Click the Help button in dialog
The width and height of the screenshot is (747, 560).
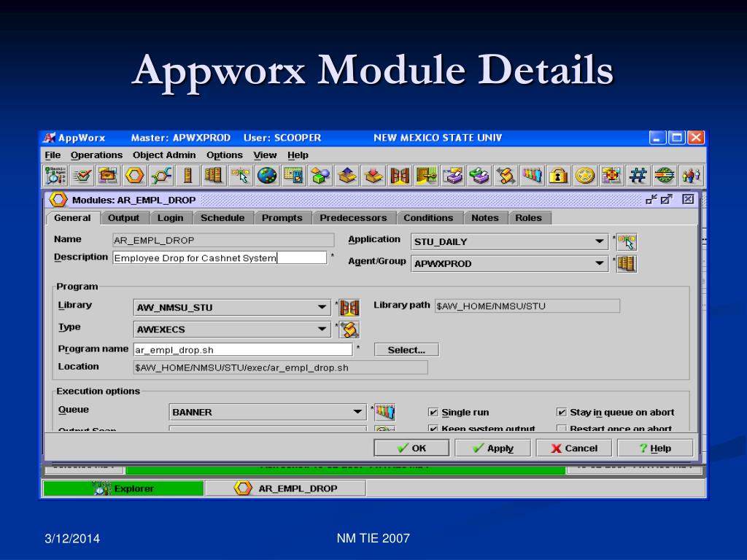655,448
